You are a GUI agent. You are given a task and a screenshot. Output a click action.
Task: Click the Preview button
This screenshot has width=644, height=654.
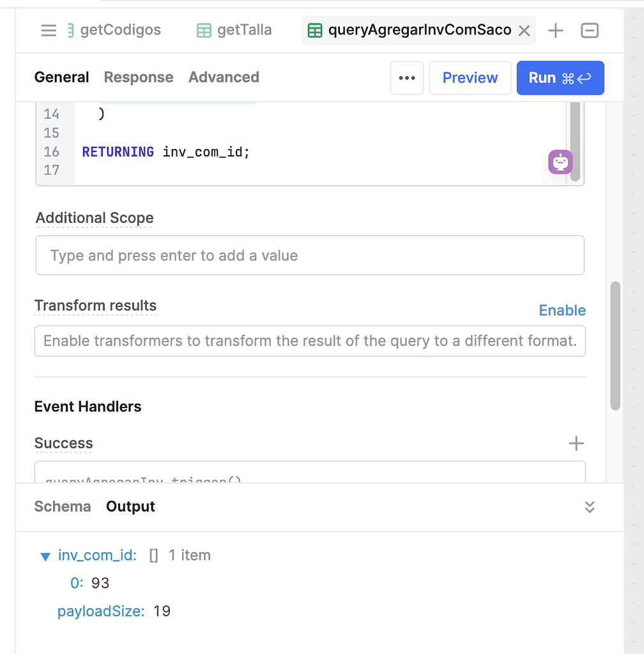coord(470,78)
